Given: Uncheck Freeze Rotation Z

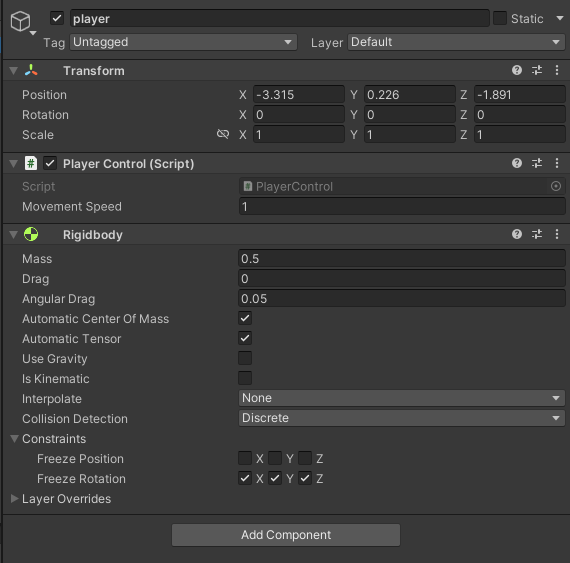Looking at the screenshot, I should coord(305,478).
